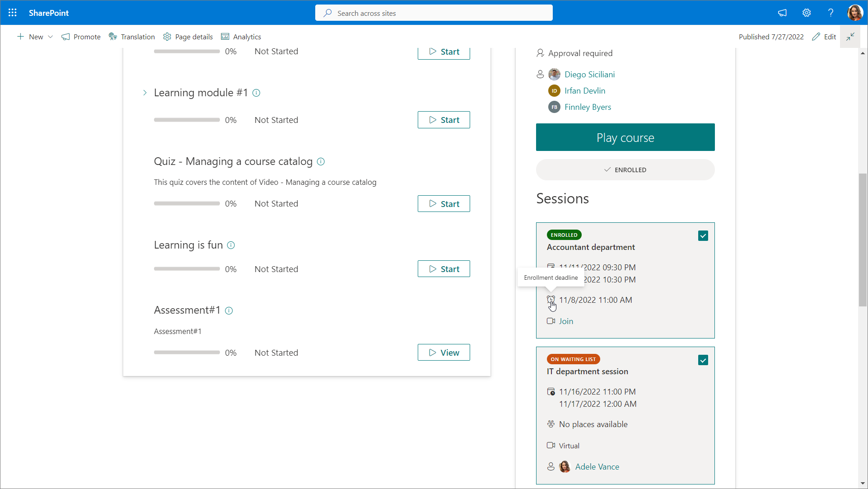
Task: Open the SharePoint app launcher waffle
Action: tap(12, 13)
